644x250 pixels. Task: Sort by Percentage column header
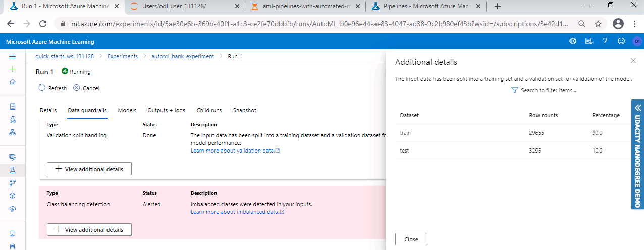point(606,115)
